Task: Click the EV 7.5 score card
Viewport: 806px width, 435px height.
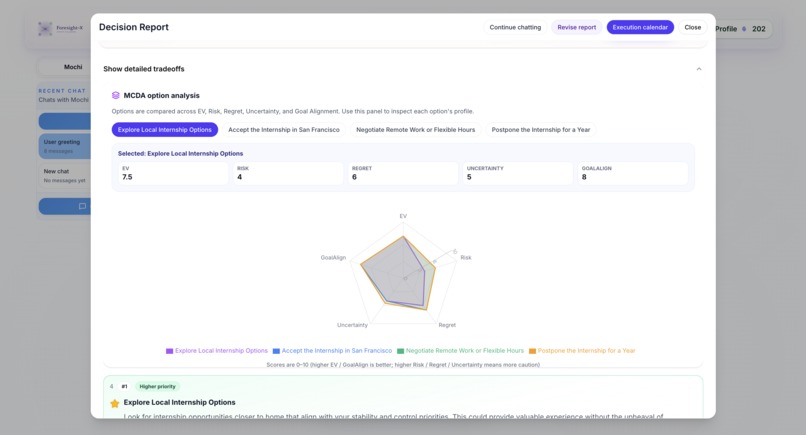Action: (x=173, y=173)
